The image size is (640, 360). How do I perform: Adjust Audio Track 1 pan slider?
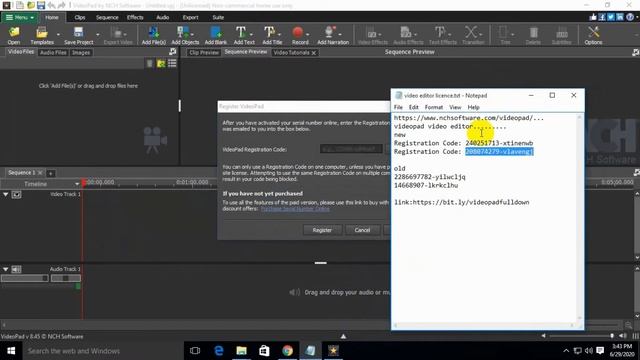coord(66,278)
